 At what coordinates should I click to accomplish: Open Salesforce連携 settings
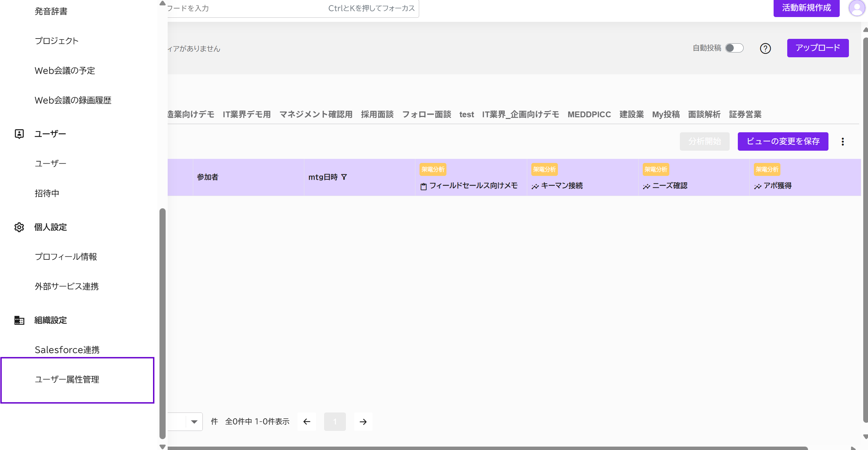pos(67,350)
